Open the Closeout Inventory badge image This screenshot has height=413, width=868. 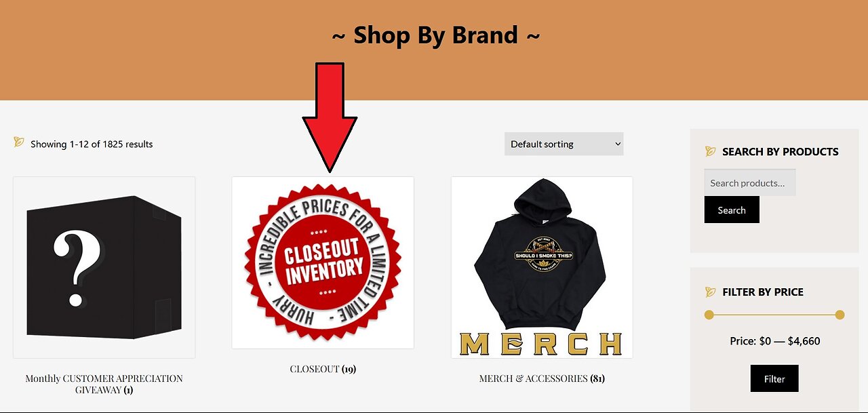point(323,263)
